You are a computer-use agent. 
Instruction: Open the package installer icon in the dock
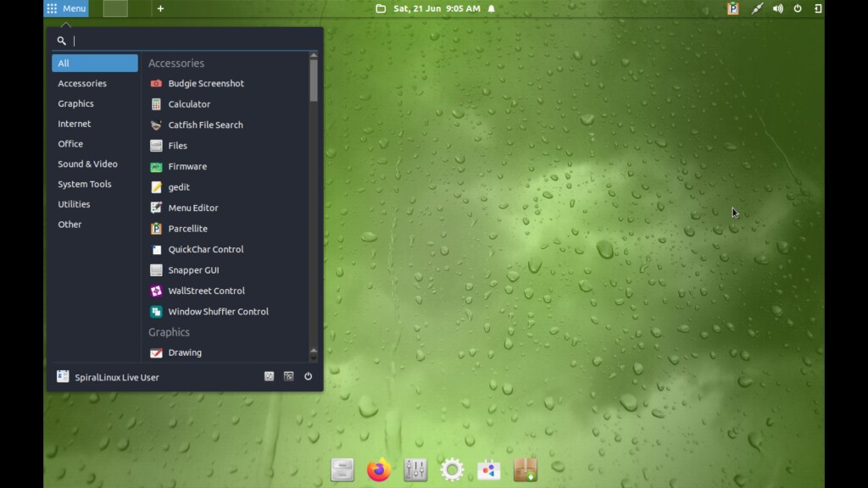pos(526,469)
